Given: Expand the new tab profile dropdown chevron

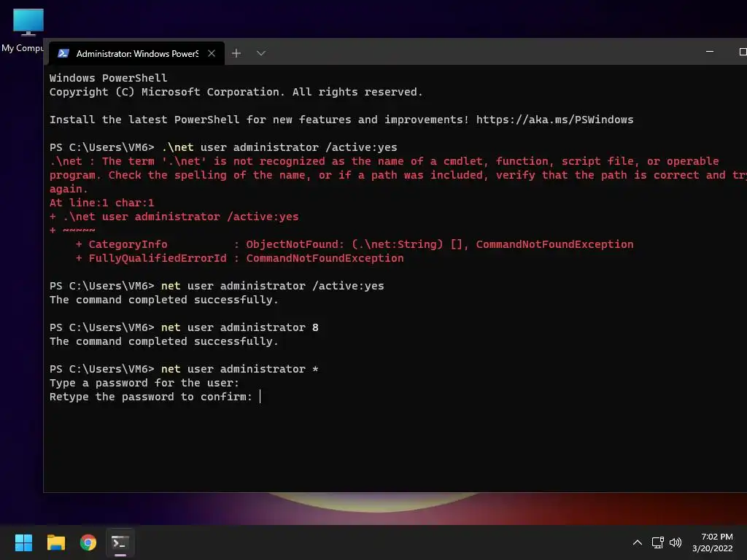Looking at the screenshot, I should click(x=260, y=53).
